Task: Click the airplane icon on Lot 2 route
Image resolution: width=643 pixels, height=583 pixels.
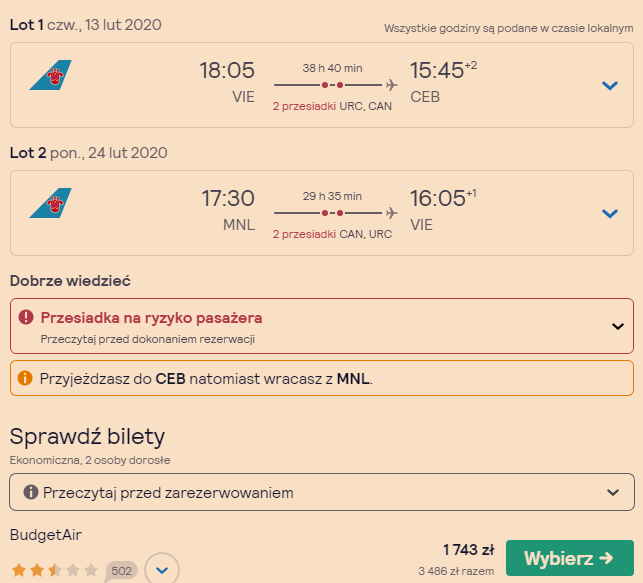Action: tap(392, 213)
